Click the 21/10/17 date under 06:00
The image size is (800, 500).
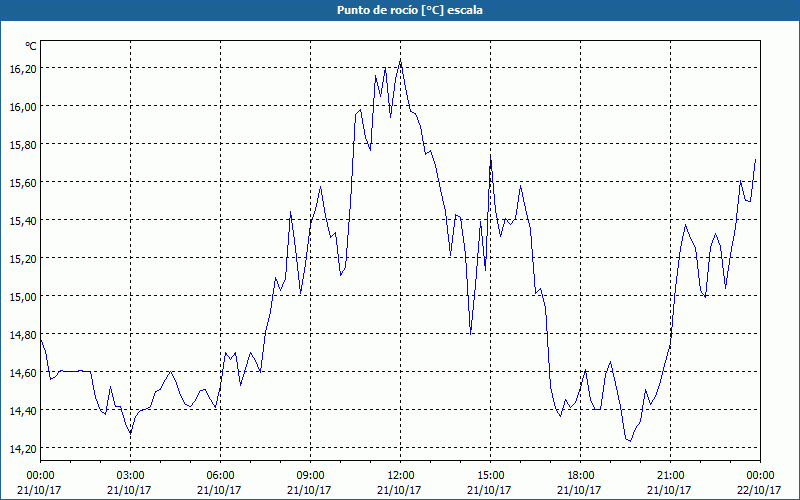[219, 490]
